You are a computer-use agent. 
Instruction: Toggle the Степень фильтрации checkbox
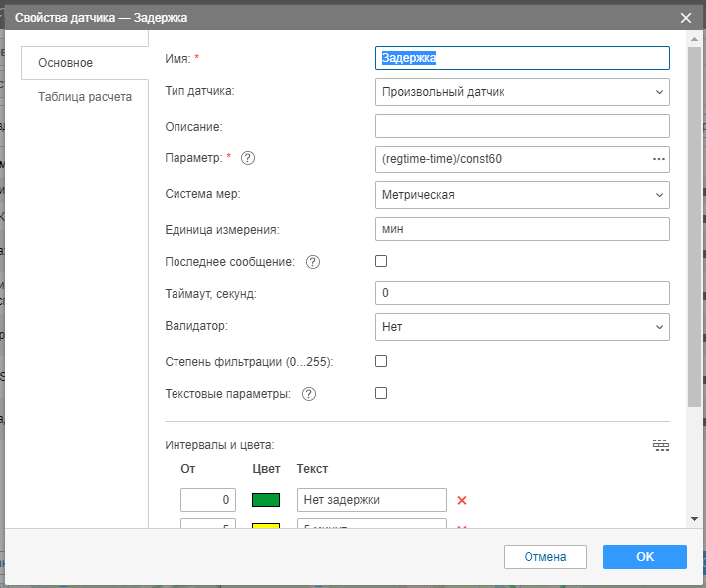(x=380, y=361)
